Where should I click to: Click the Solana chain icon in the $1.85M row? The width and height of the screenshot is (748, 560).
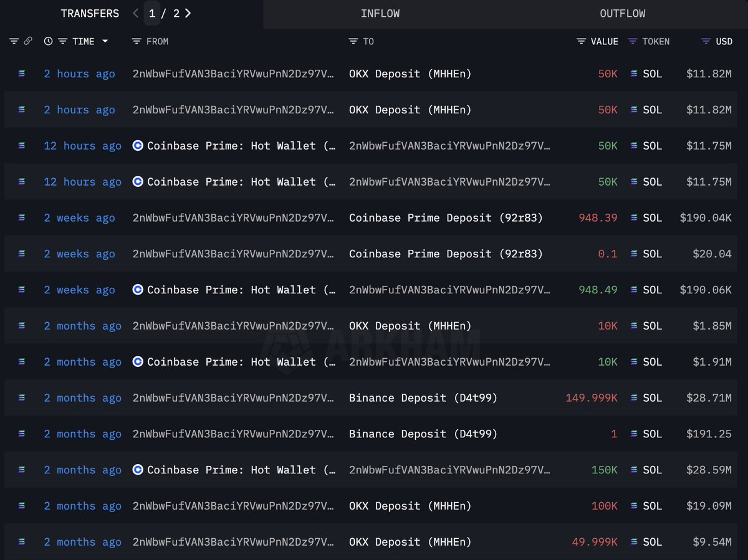22,326
